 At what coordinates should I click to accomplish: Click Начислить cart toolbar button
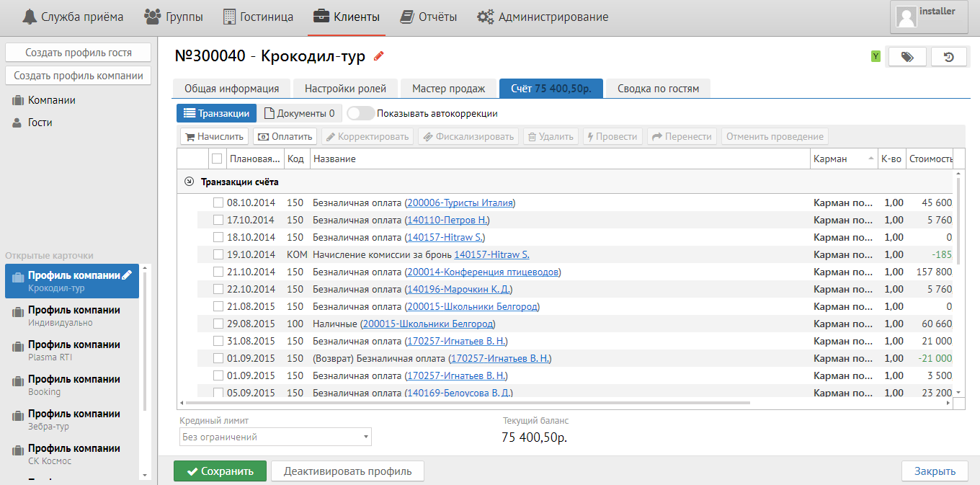(214, 136)
